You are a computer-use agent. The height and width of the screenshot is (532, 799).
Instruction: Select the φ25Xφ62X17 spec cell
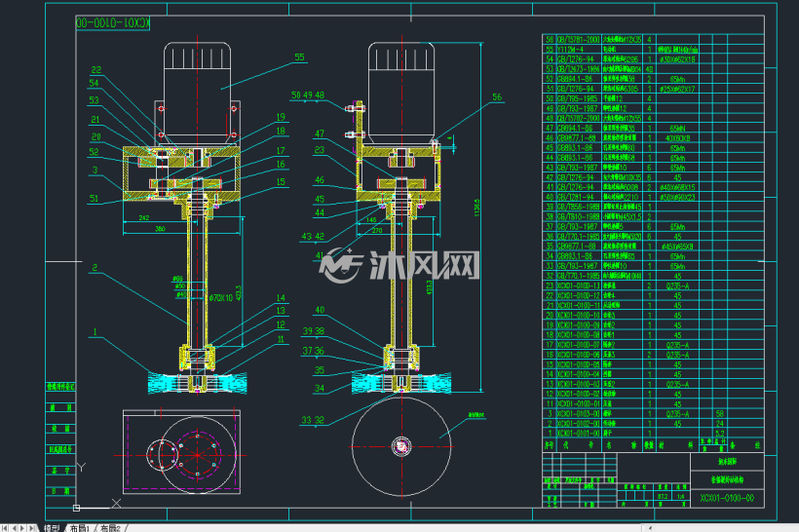click(677, 89)
